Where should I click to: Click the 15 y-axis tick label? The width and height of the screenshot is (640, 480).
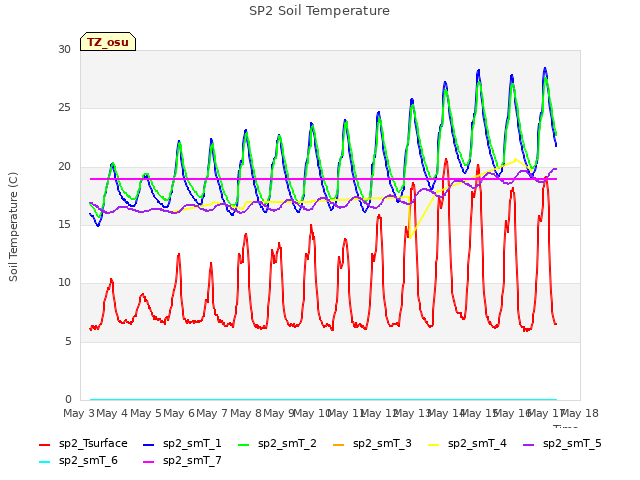click(x=64, y=224)
